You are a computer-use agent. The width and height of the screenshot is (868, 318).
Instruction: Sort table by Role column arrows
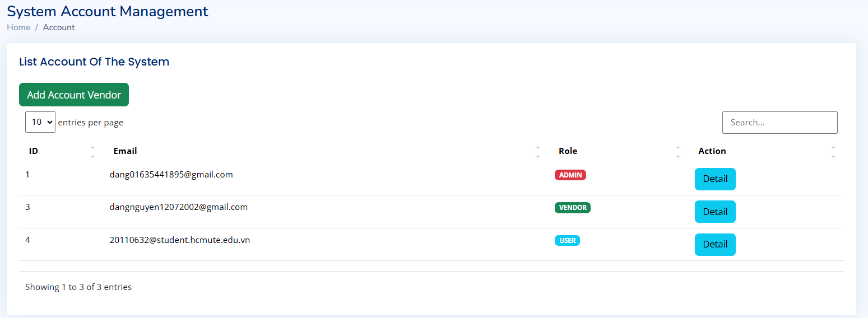(x=678, y=151)
